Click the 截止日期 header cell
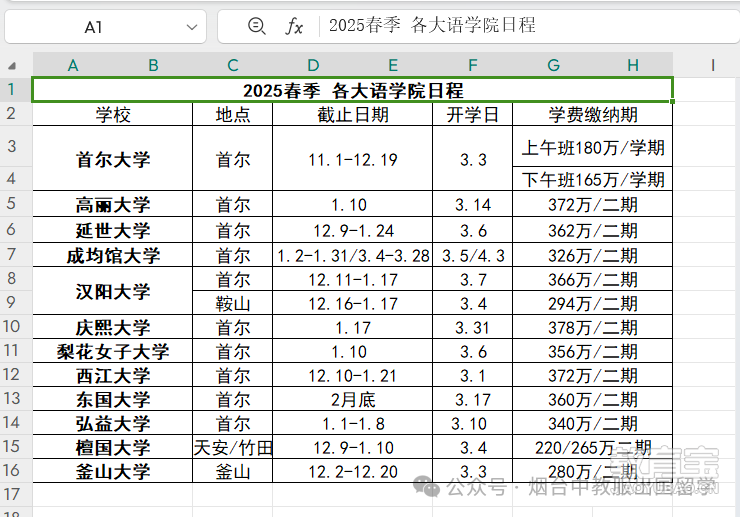This screenshot has width=740, height=517. click(353, 114)
